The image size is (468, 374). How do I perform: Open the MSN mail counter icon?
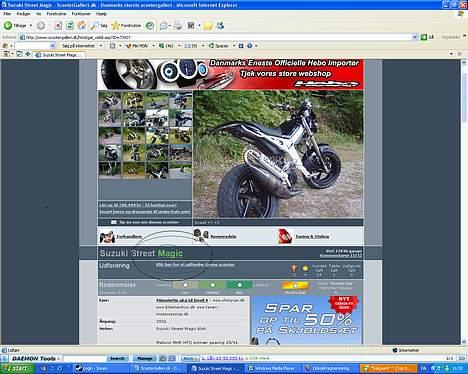tap(166, 46)
